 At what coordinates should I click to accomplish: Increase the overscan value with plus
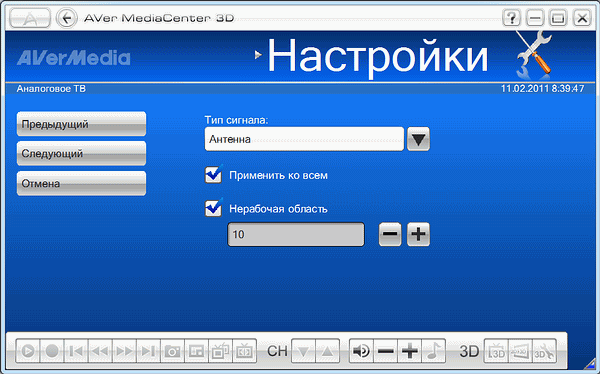[418, 234]
